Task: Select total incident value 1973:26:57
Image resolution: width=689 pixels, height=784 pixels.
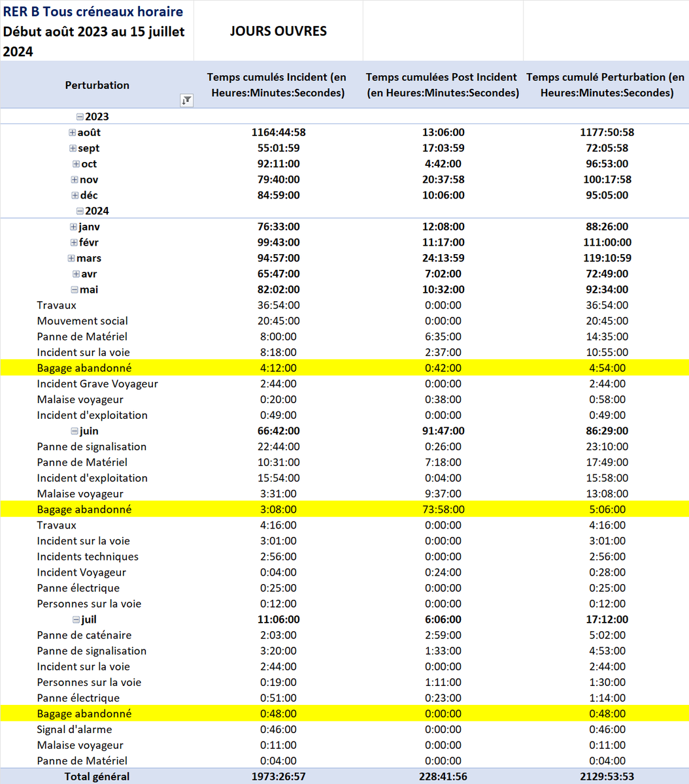Action: click(278, 777)
